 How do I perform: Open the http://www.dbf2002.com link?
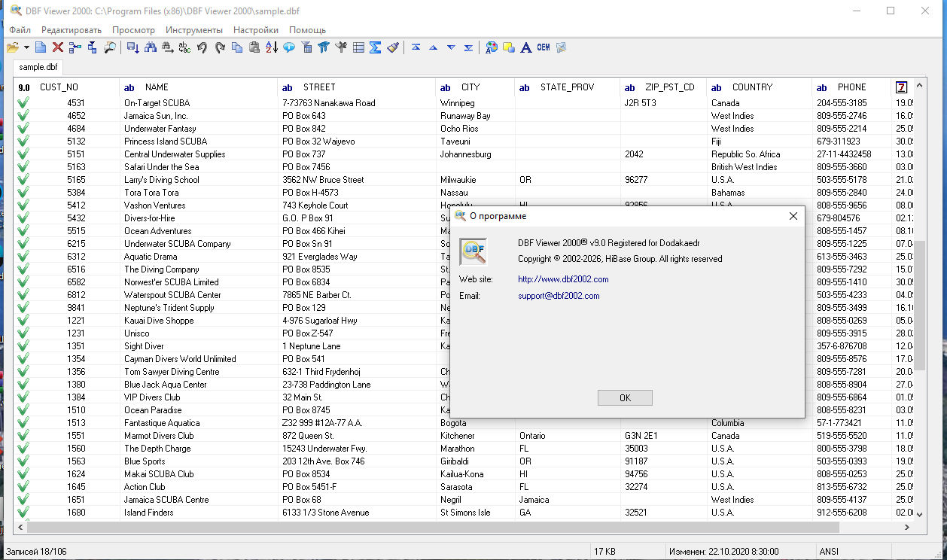click(x=563, y=279)
